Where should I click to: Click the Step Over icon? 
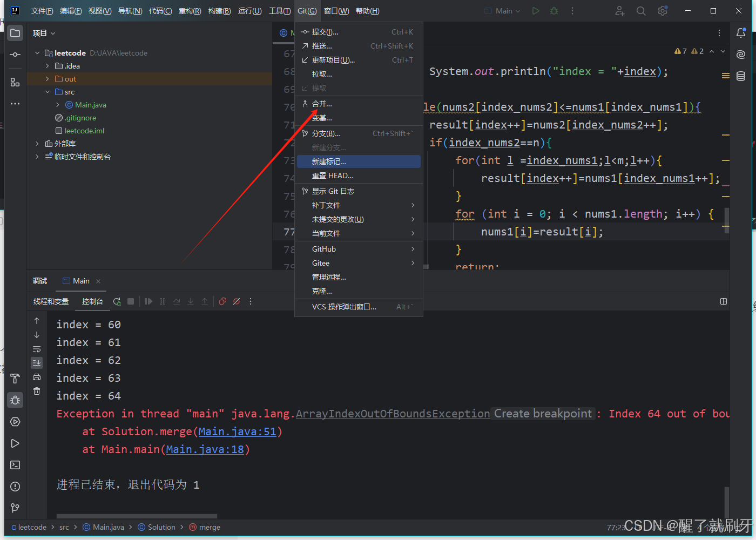(177, 301)
